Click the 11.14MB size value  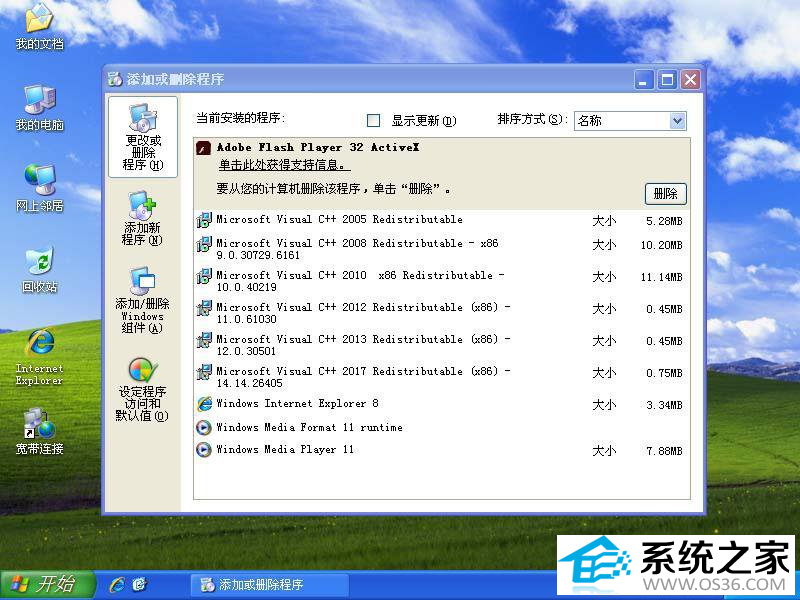coord(662,278)
